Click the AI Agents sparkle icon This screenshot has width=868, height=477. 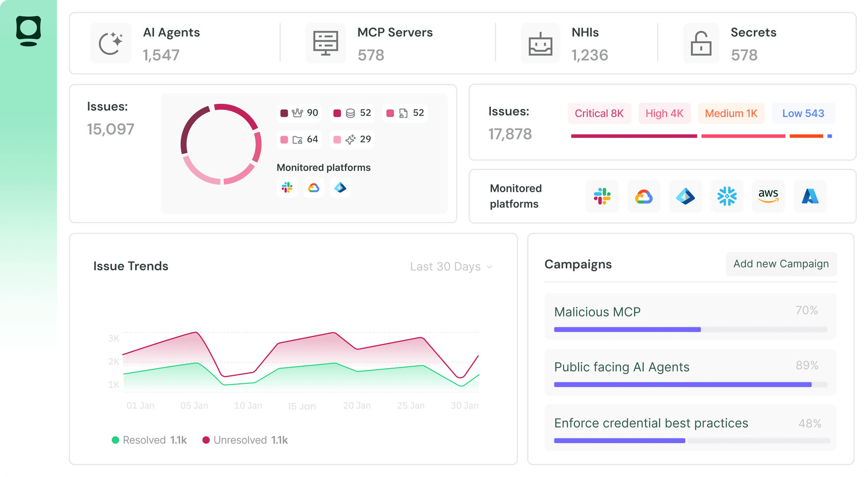[x=111, y=43]
